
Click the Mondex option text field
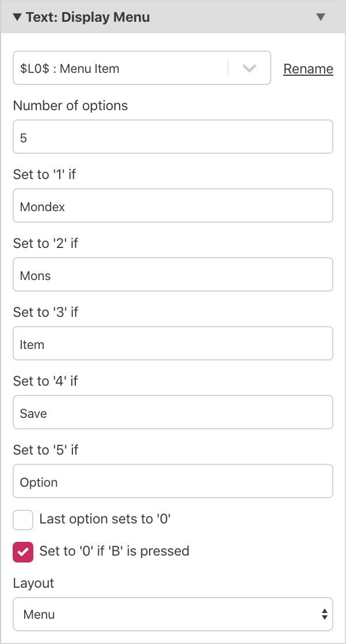click(172, 205)
